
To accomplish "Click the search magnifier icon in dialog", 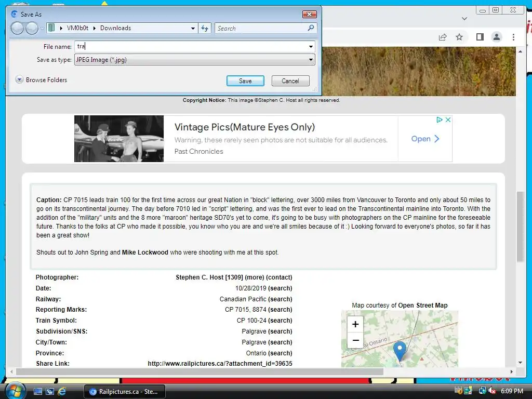I will tap(311, 28).
